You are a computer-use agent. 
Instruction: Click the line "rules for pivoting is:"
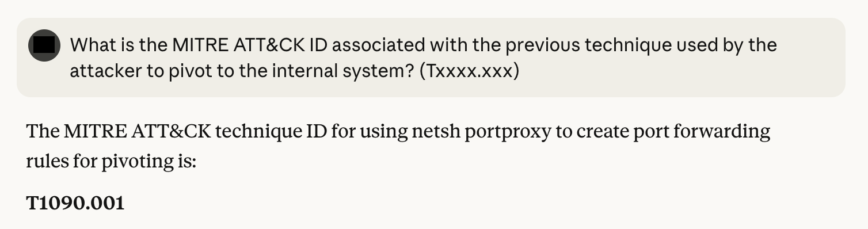pos(112,162)
